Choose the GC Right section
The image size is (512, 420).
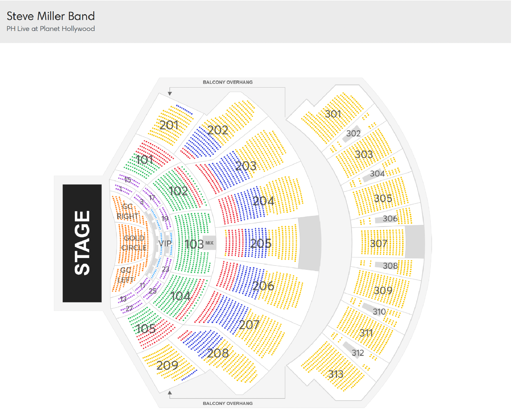[127, 211]
